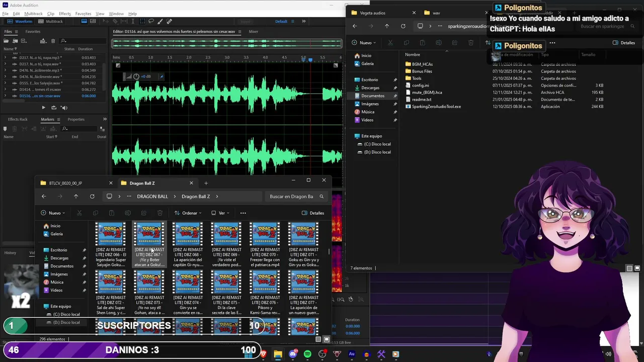644x362 pixels.
Task: Select the Paintbrush Selection tool
Action: [x=160, y=21]
